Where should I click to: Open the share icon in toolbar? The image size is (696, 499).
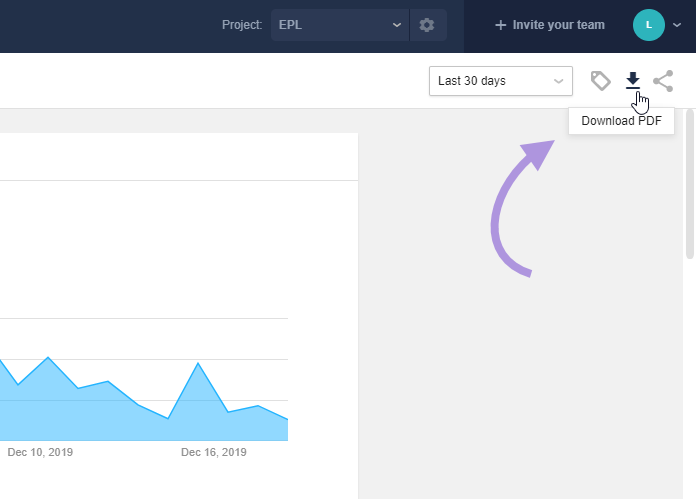(663, 81)
